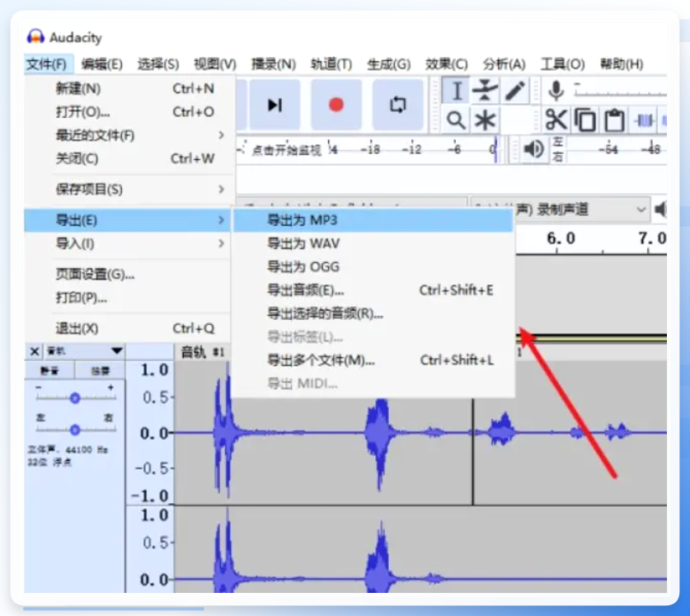Select the Draw pencil tool

click(x=514, y=92)
